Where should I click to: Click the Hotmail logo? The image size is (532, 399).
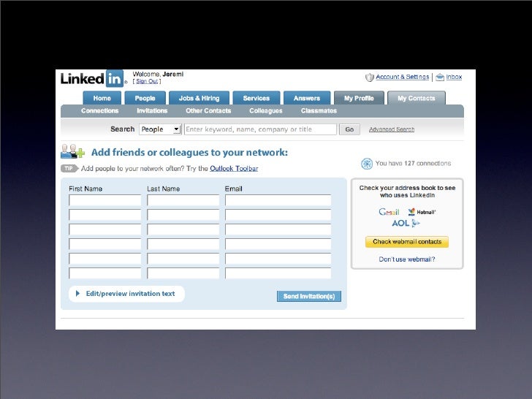(x=422, y=212)
